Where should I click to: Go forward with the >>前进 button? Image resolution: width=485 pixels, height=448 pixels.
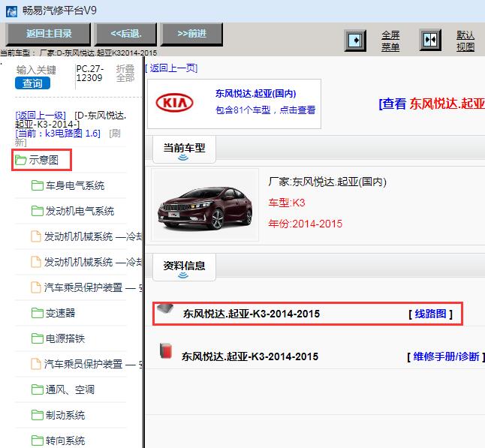(191, 34)
